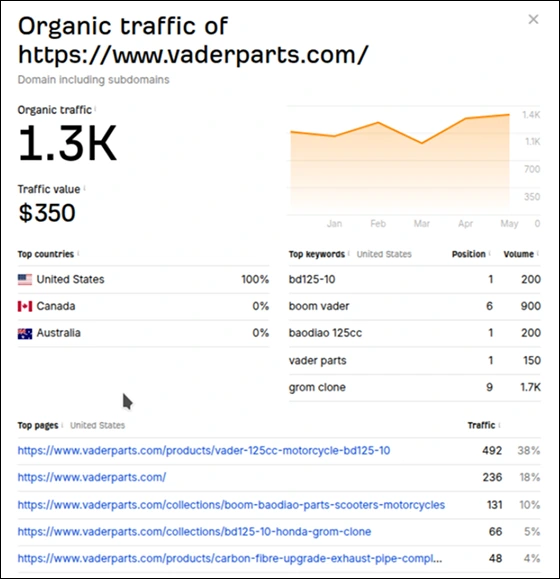The width and height of the screenshot is (560, 579).
Task: Click info icon next to Organic traffic
Action: pyautogui.click(x=95, y=109)
